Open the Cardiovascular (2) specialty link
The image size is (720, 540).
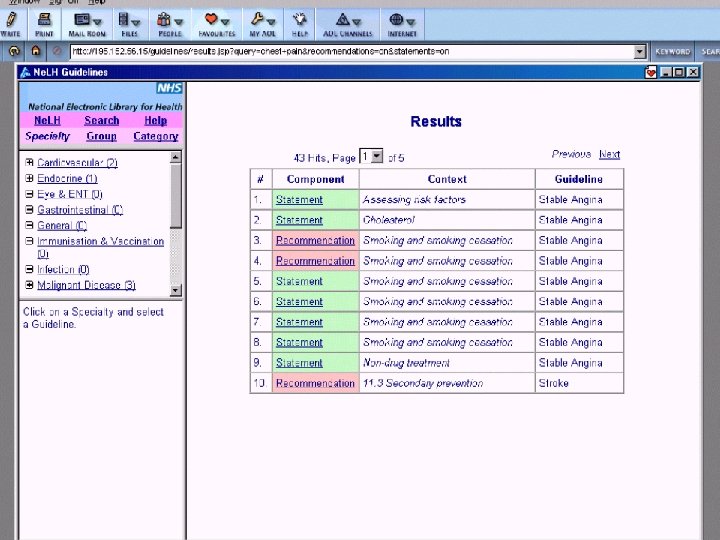tap(78, 163)
